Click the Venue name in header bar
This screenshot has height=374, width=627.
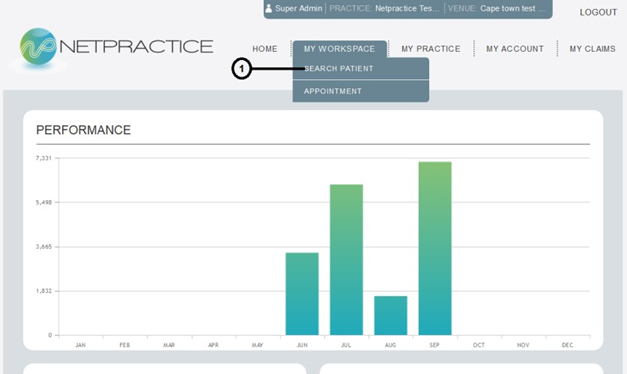tap(513, 8)
